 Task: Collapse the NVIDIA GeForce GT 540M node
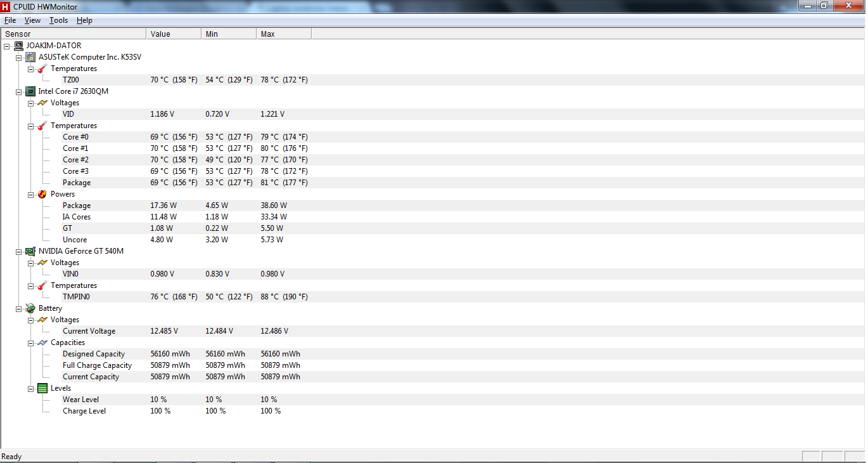pyautogui.click(x=18, y=251)
